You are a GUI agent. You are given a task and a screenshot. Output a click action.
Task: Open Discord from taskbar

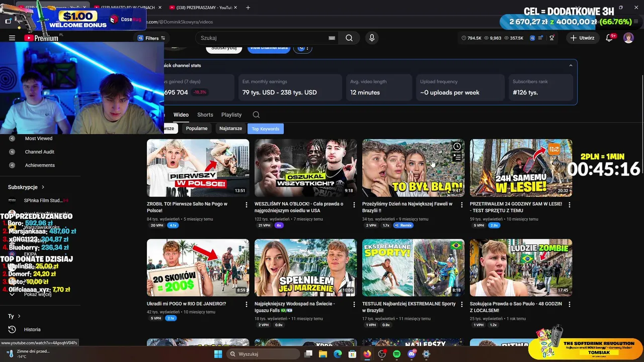tap(412, 354)
